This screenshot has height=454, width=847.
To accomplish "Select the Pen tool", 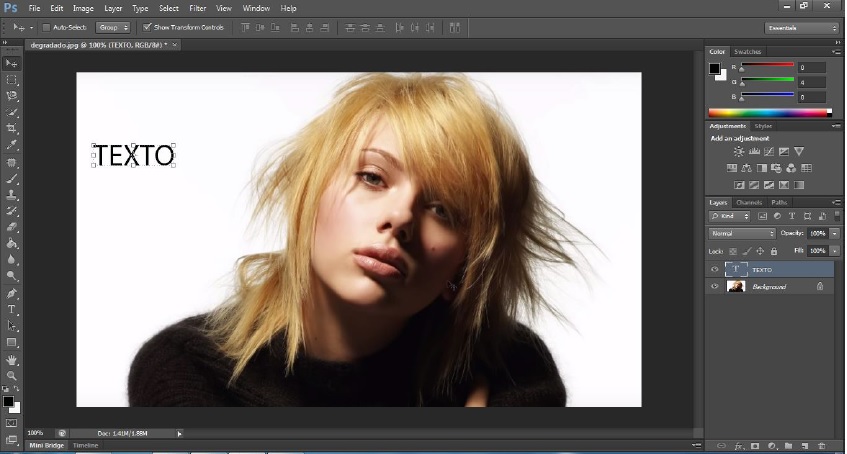I will click(x=12, y=293).
